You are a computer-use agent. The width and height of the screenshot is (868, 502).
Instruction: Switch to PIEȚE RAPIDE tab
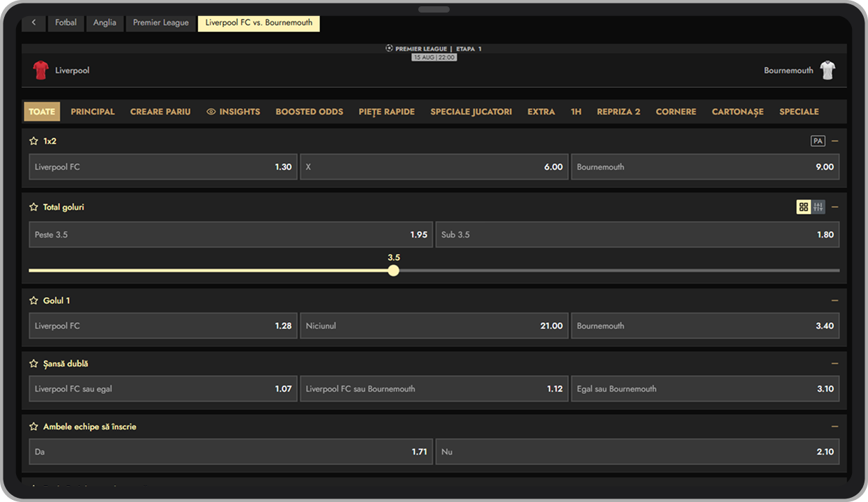387,112
